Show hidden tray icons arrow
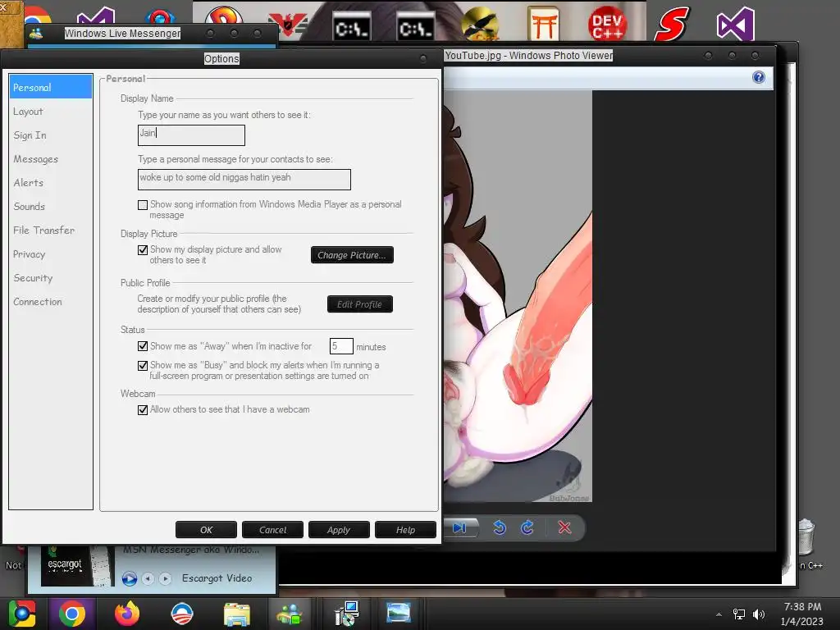The height and width of the screenshot is (630, 840). click(x=719, y=614)
